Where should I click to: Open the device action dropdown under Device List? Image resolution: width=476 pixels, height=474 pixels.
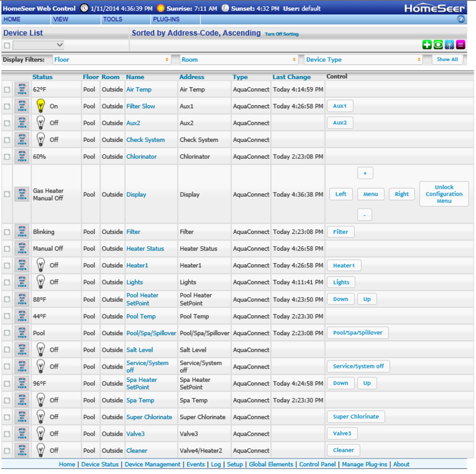pos(38,45)
